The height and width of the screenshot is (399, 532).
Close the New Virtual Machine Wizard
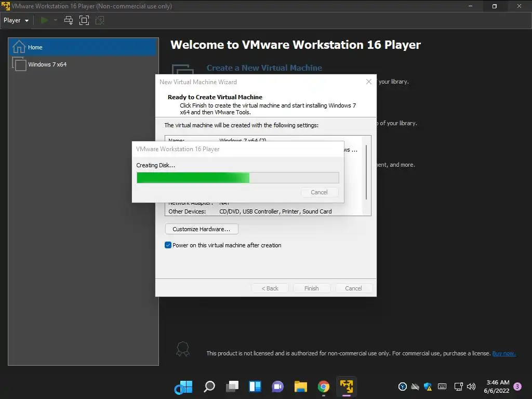point(369,82)
